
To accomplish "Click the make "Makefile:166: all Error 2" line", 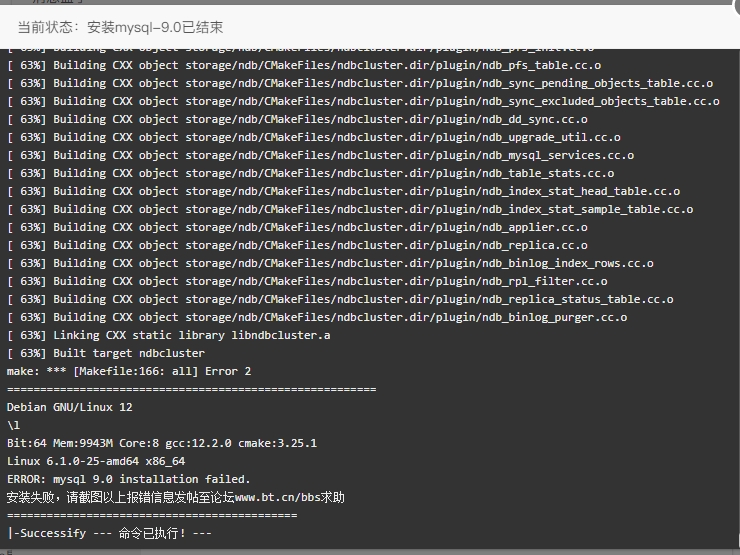I will [x=129, y=371].
